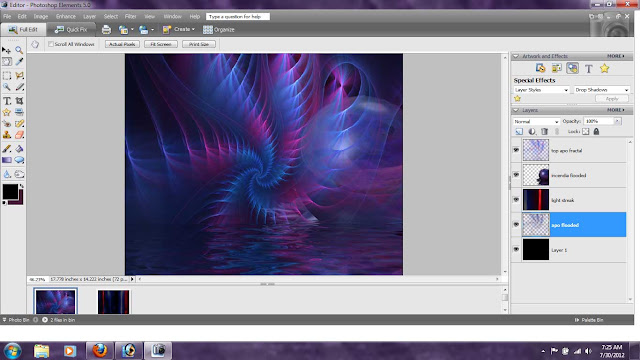Select the Eraser tool
640x360 pixels.
(19, 135)
